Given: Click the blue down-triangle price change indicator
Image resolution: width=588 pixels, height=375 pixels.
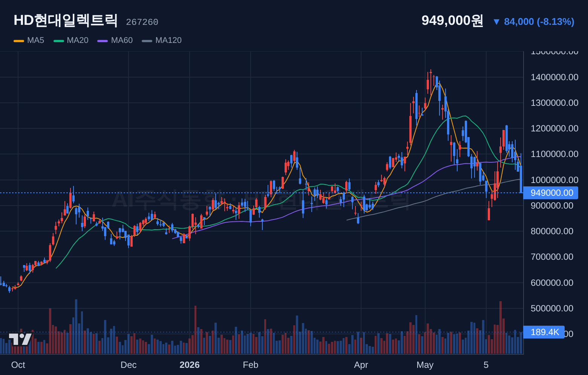Looking at the screenshot, I should (496, 22).
